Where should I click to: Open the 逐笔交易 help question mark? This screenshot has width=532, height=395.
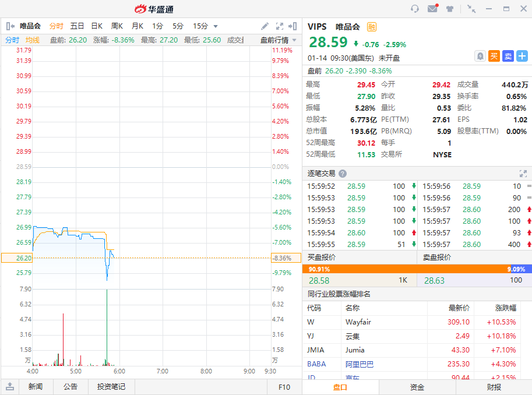point(343,174)
